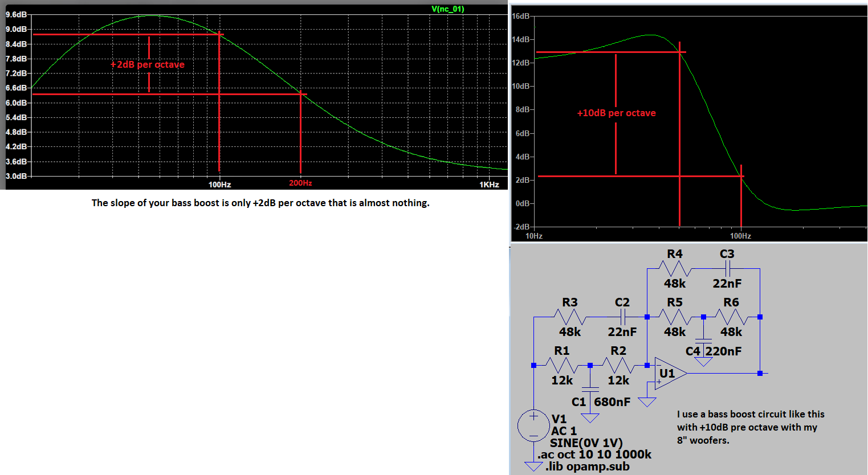
Task: Select the V(nc_01) trace label
Action: tap(448, 9)
